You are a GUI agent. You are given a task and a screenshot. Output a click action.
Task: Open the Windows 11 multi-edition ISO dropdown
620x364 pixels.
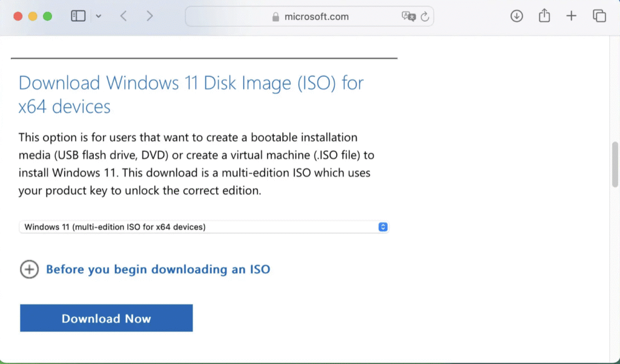[204, 227]
